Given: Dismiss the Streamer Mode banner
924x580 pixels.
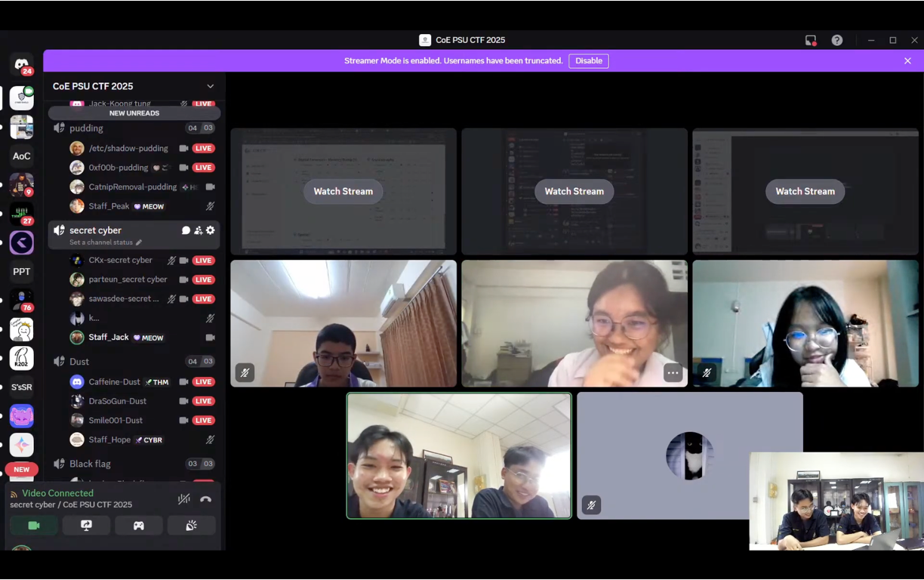Looking at the screenshot, I should tap(907, 60).
